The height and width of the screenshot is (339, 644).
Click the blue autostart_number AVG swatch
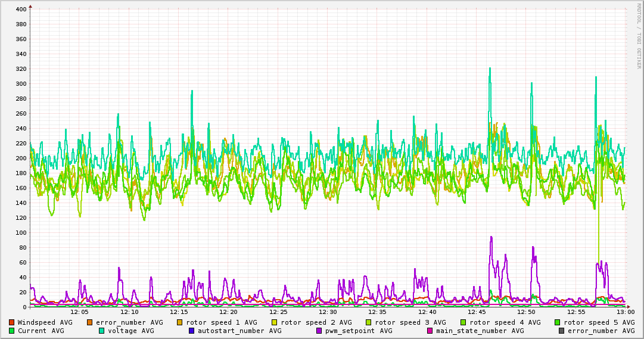click(x=192, y=331)
